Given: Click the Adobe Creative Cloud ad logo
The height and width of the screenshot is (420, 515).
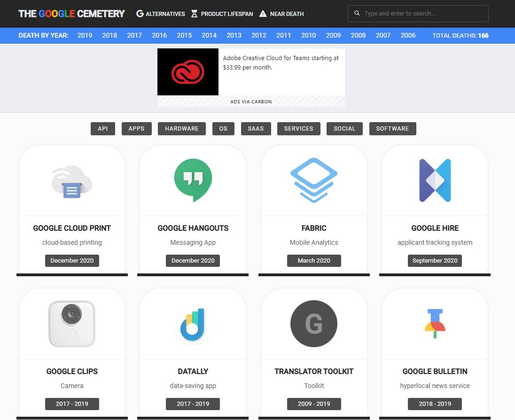Looking at the screenshot, I should [x=188, y=72].
